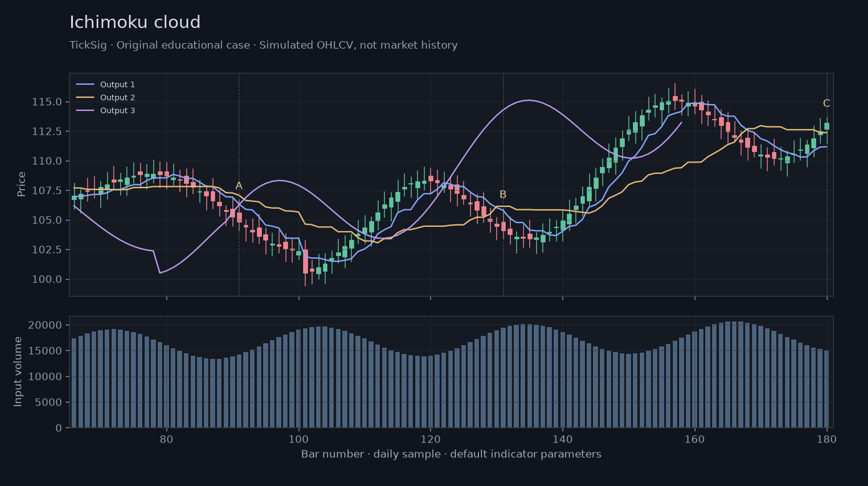868x486 pixels.
Task: Click the Price axis label
Action: pyautogui.click(x=22, y=184)
